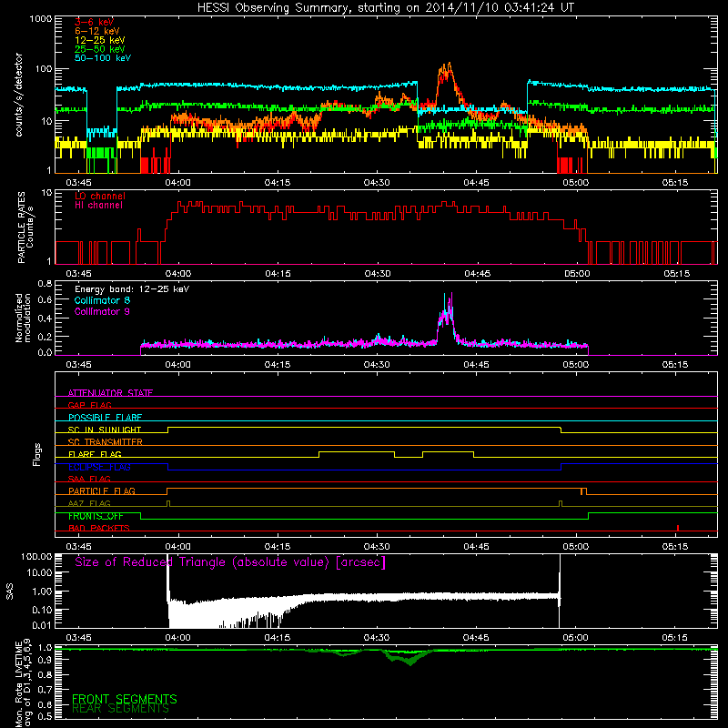728x728 pixels.
Task: Click the particle flag orange tick near 05:00
Action: point(581,491)
